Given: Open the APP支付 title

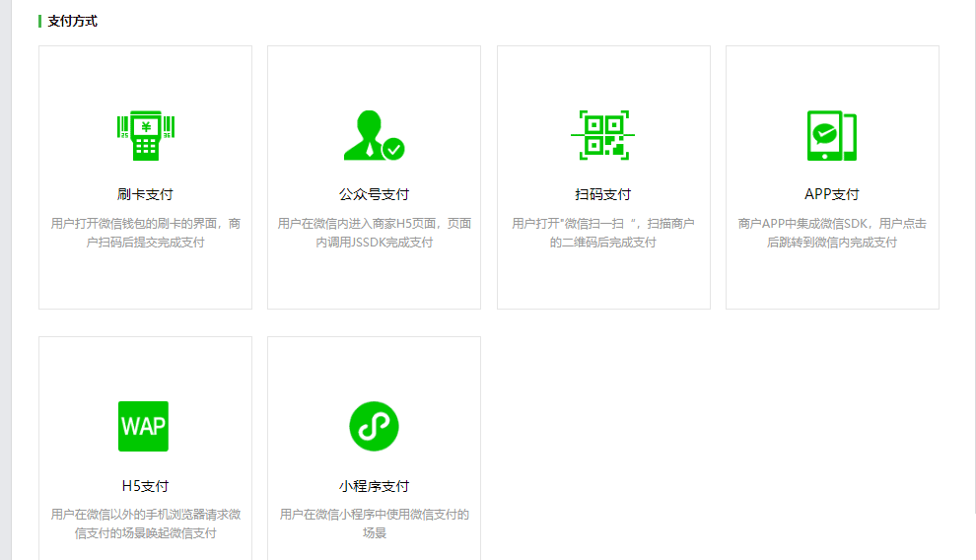Looking at the screenshot, I should coord(832,194).
